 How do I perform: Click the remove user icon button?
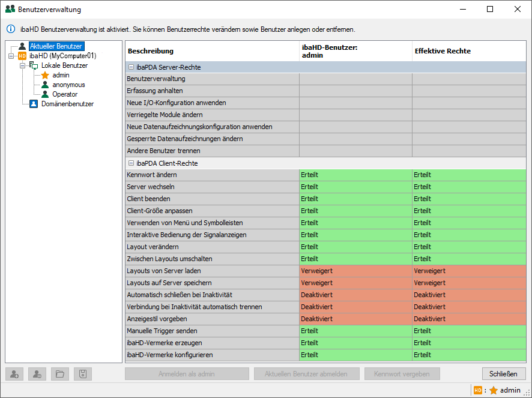(x=37, y=374)
